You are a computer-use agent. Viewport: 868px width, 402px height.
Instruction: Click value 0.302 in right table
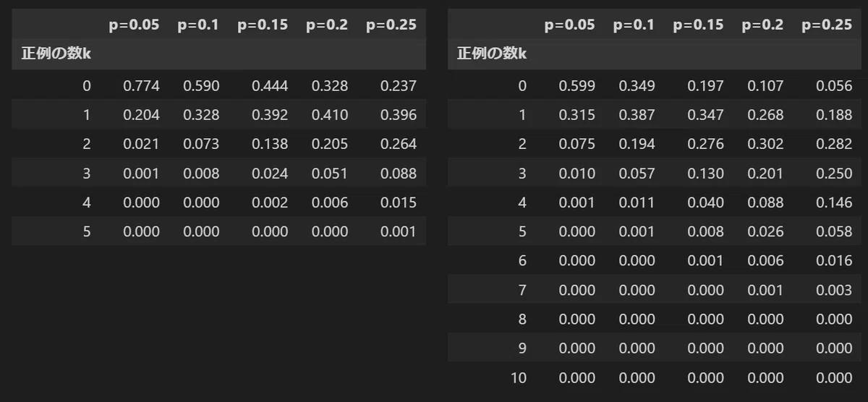pos(765,144)
